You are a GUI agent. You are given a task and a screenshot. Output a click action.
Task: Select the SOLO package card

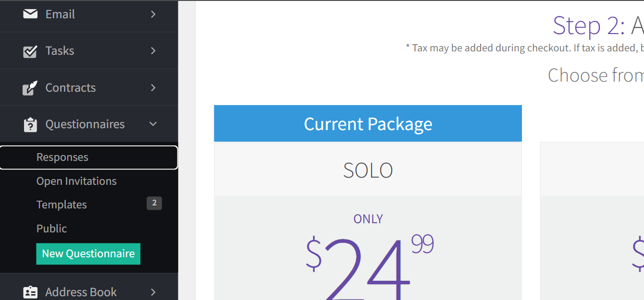coord(368,169)
